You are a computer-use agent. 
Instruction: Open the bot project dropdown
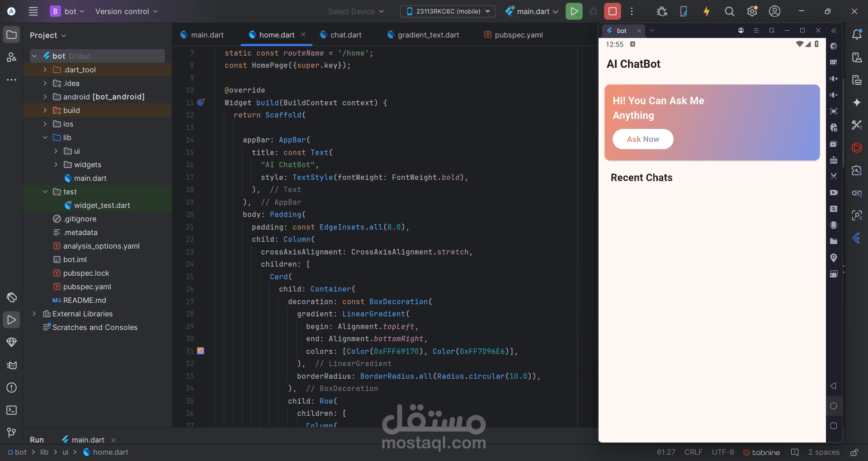tap(67, 11)
